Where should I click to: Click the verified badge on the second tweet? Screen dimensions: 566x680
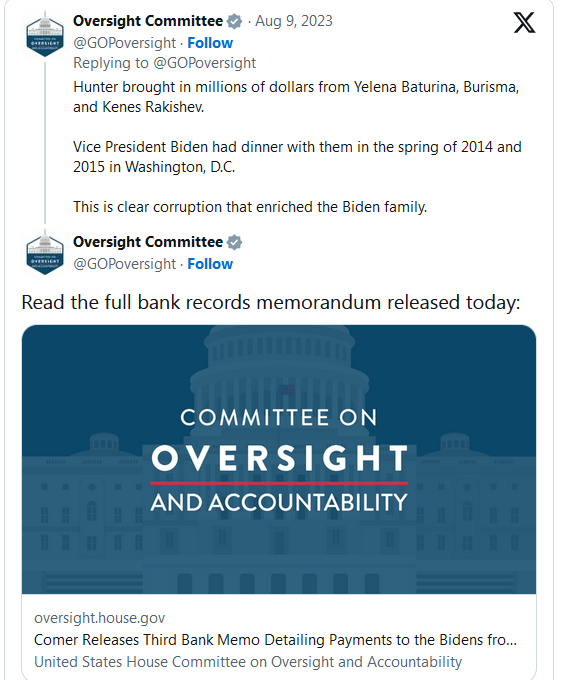point(235,242)
